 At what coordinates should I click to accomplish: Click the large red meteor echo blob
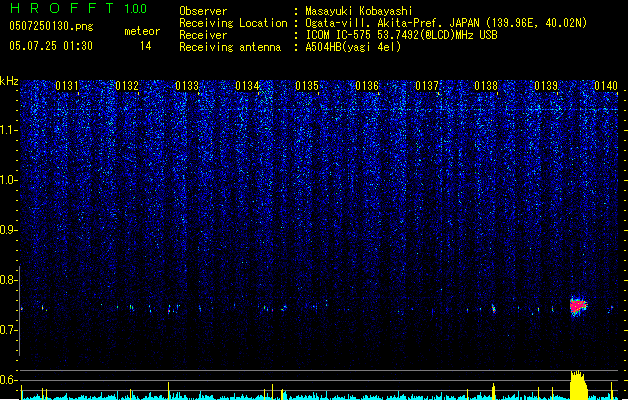click(578, 307)
